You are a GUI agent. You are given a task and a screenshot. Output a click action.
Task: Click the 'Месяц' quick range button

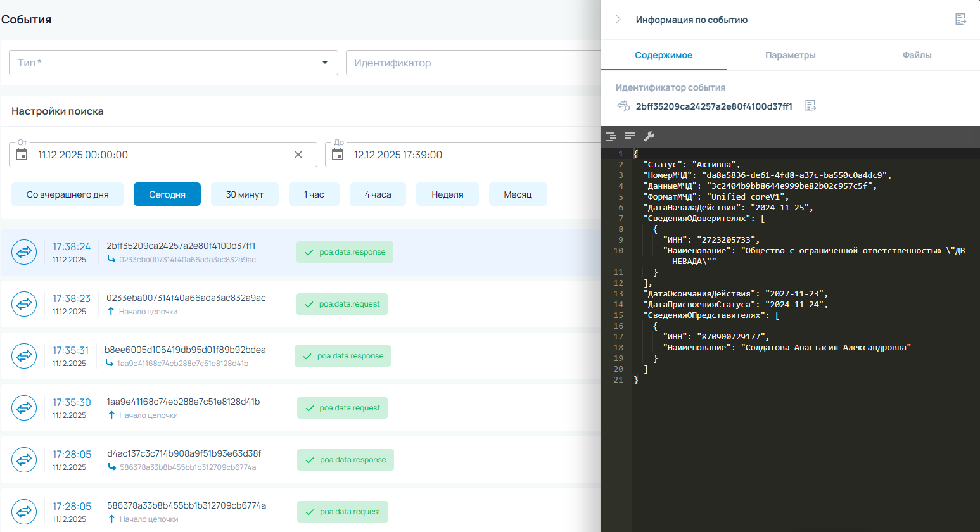518,194
